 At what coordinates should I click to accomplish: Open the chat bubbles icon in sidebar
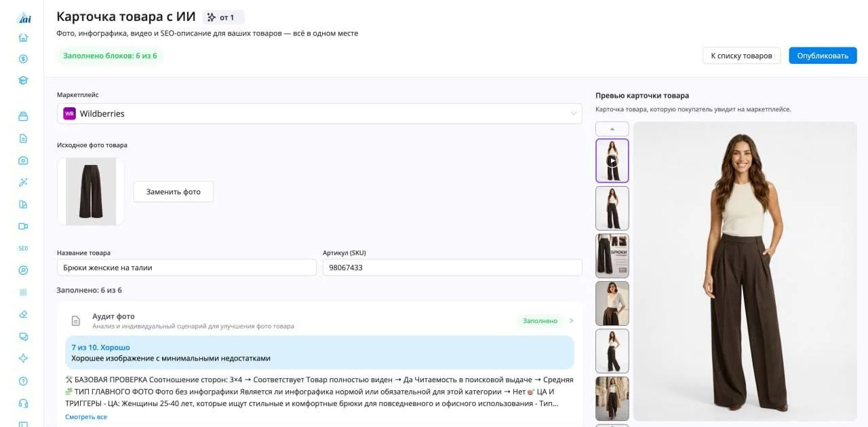click(23, 337)
